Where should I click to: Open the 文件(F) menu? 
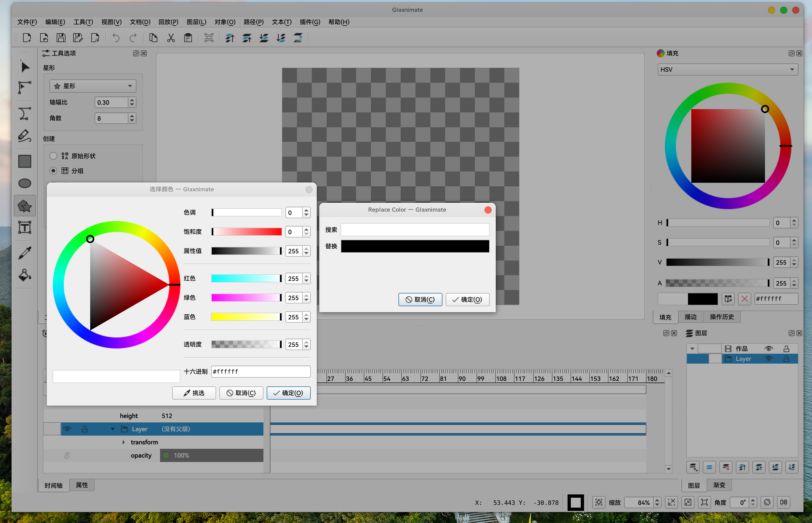(x=27, y=22)
